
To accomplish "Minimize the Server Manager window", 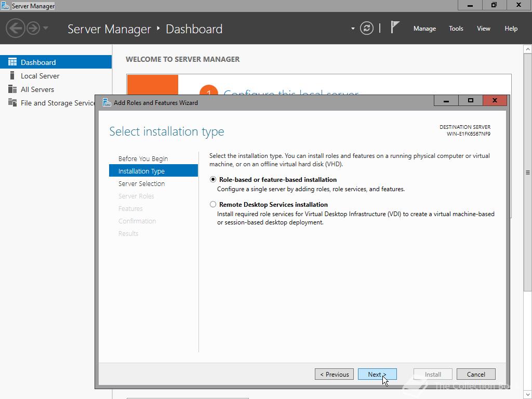I will (470, 5).
